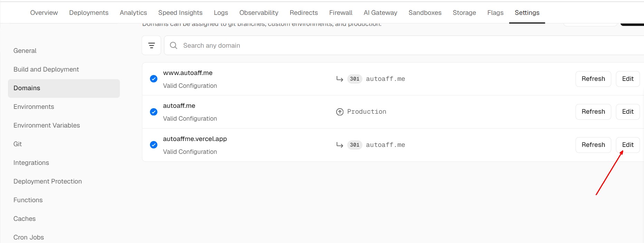Open the Storage tab
This screenshot has width=644, height=243.
point(464,13)
